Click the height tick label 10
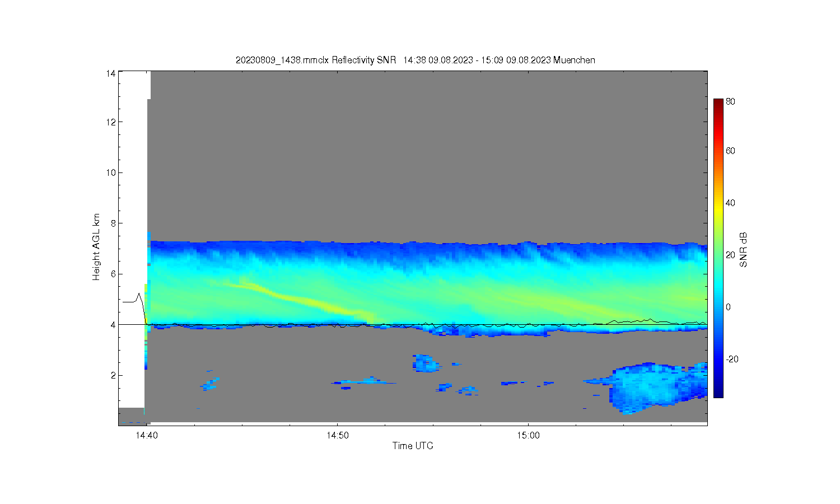Screen dimensions: 840x504 111,172
